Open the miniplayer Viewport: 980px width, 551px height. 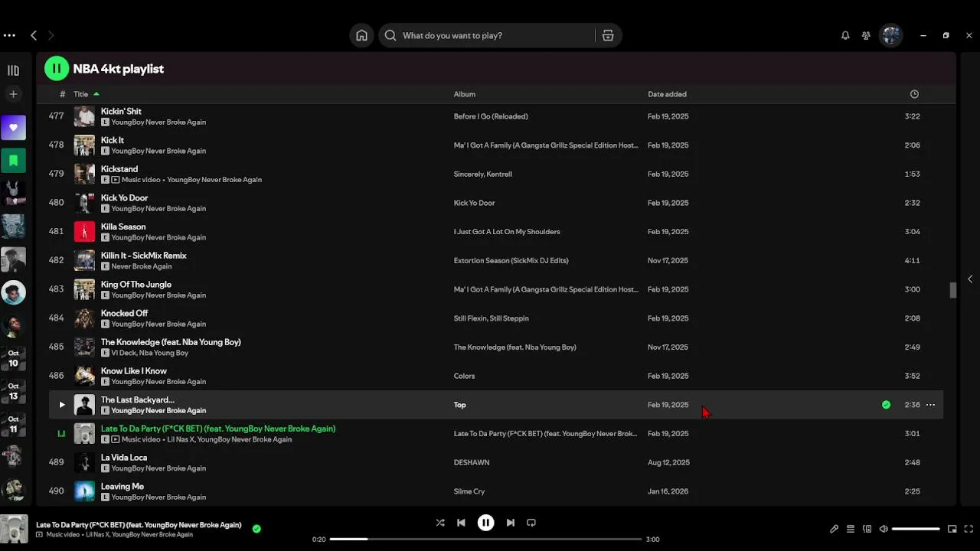point(952,529)
